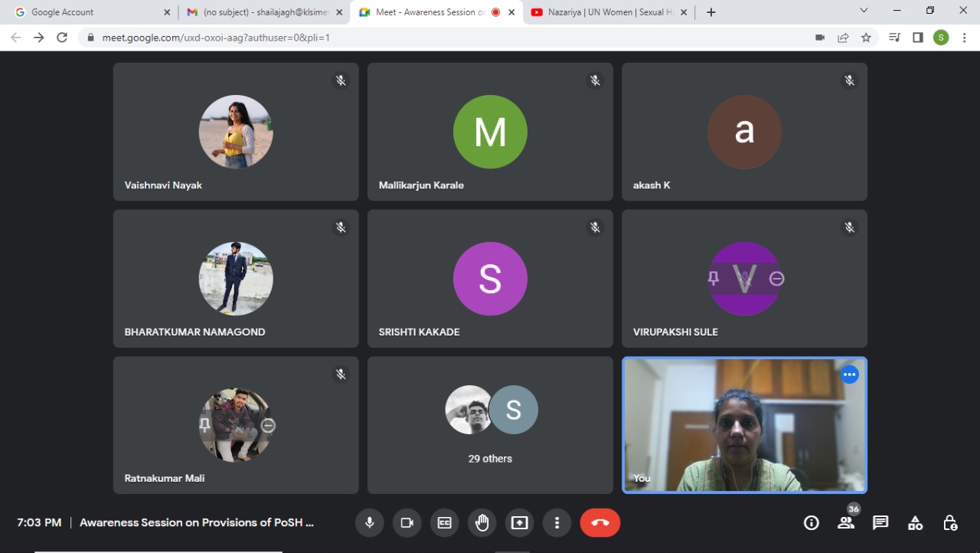Open meeting details info icon
Image resolution: width=980 pixels, height=553 pixels.
click(811, 522)
